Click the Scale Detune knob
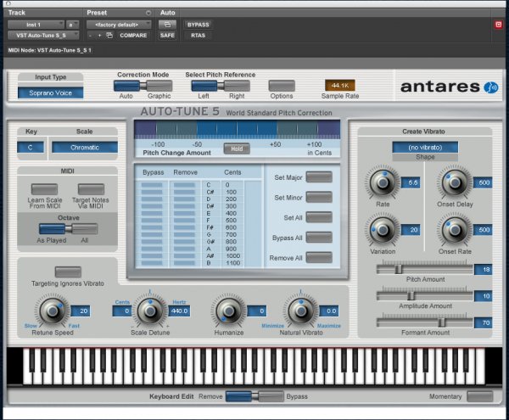Image resolution: width=509 pixels, height=420 pixels. coord(150,311)
